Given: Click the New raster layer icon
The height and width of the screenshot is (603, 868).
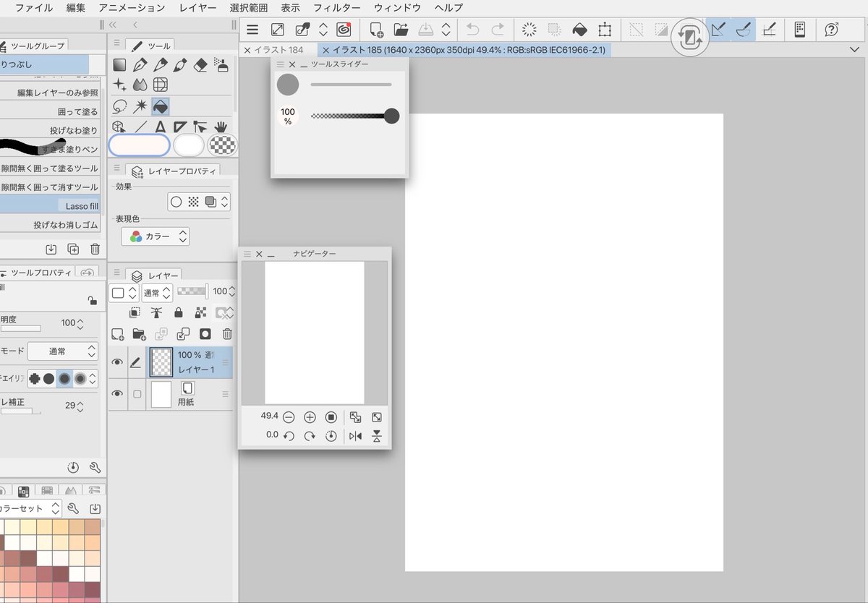Looking at the screenshot, I should click(118, 334).
